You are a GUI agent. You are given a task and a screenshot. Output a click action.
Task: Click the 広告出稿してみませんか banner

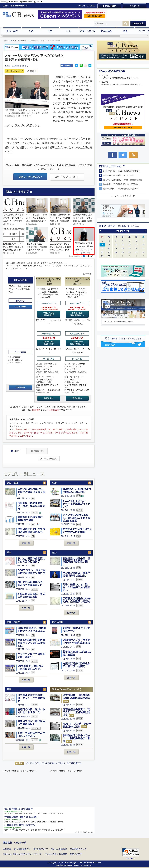tap(123, 287)
